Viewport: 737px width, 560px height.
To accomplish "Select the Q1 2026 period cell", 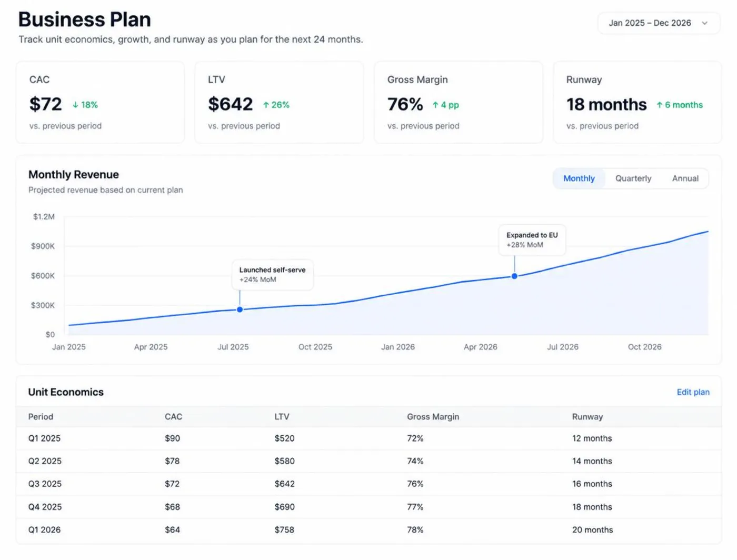I will (x=44, y=530).
